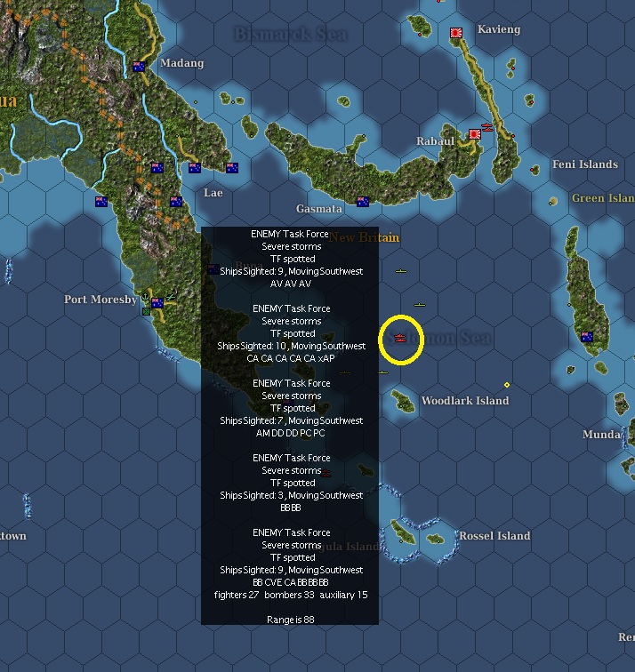This screenshot has width=635, height=672.
Task: Select the leftmost of three flags north of Lae
Action: 157,168
